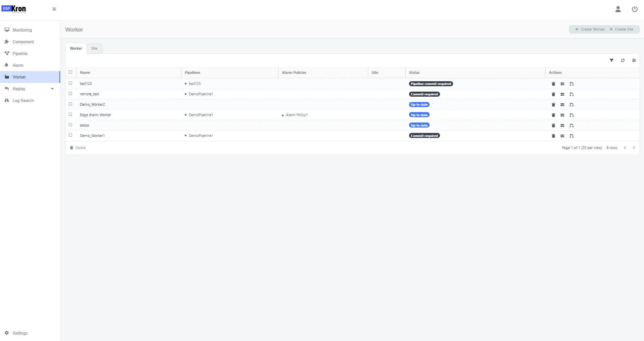Go to next table page
This screenshot has width=644, height=341.
pyautogui.click(x=634, y=148)
